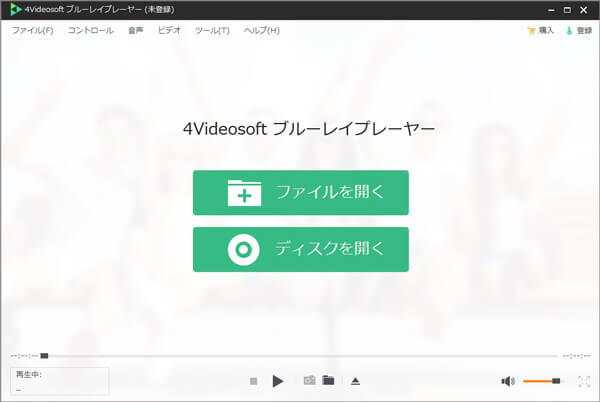The height and width of the screenshot is (402, 600).
Task: Open the ビデオ menu
Action: pos(169,30)
